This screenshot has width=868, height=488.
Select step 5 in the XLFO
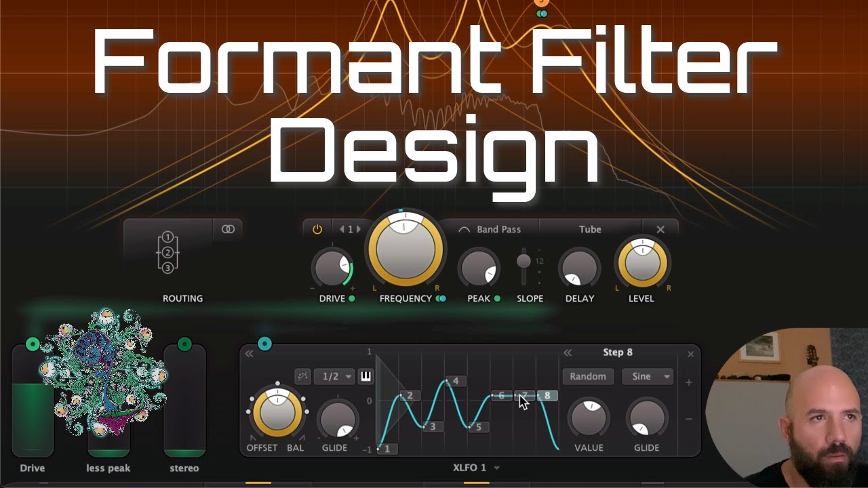478,427
